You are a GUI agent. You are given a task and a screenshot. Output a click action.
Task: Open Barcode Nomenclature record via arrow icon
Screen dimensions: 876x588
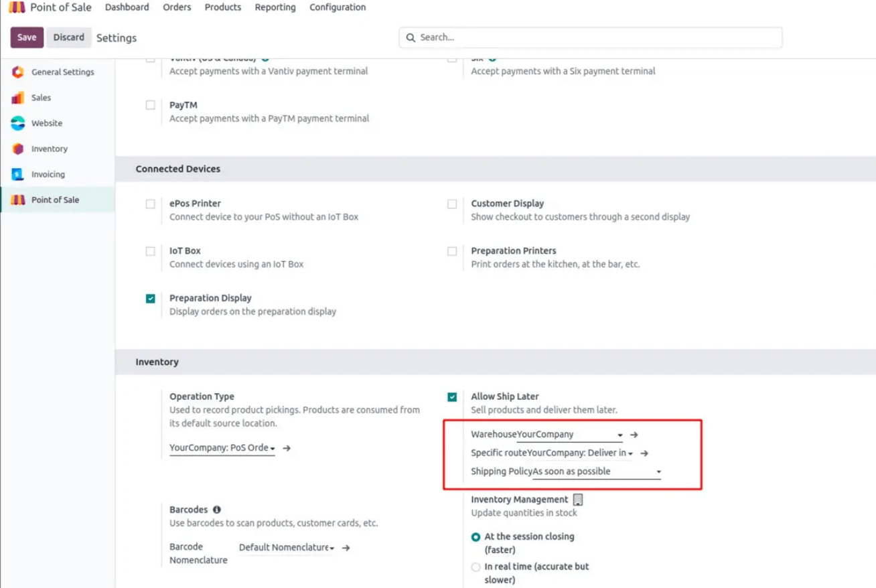pos(346,548)
